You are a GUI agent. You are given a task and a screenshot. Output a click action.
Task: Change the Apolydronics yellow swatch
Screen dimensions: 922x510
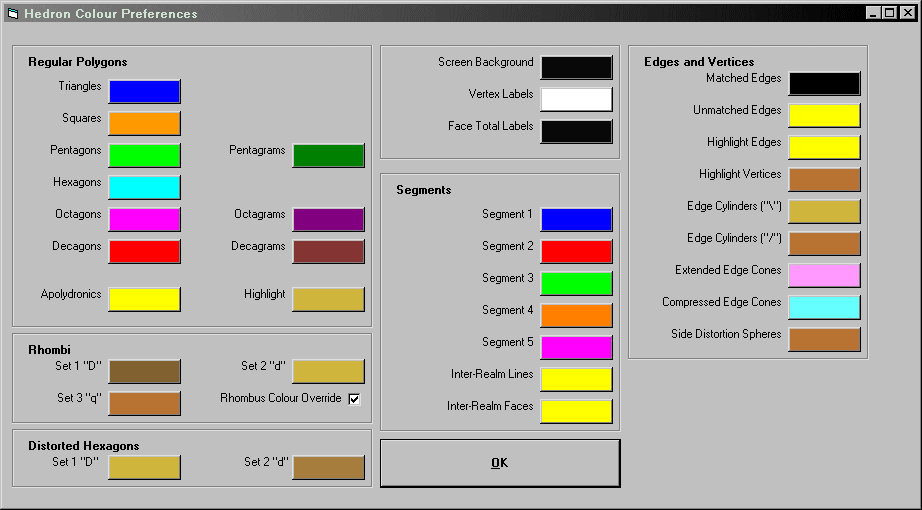(x=144, y=299)
